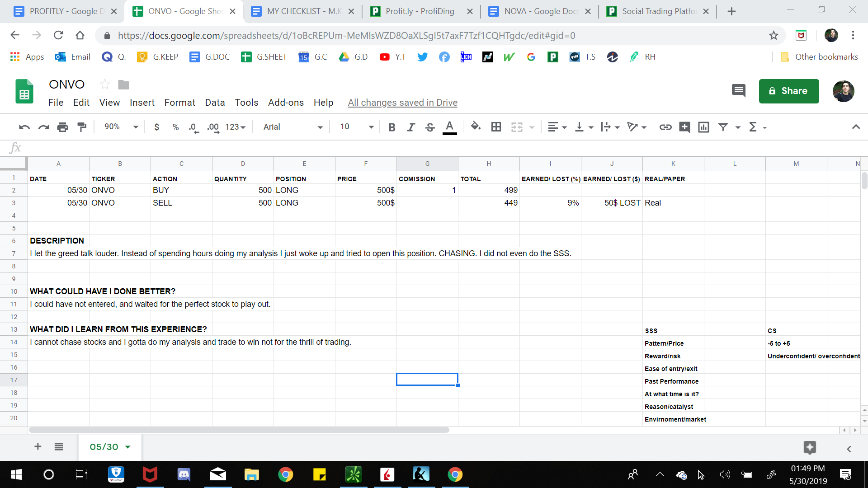This screenshot has height=488, width=868.
Task: Open the Format menu
Action: 179,103
